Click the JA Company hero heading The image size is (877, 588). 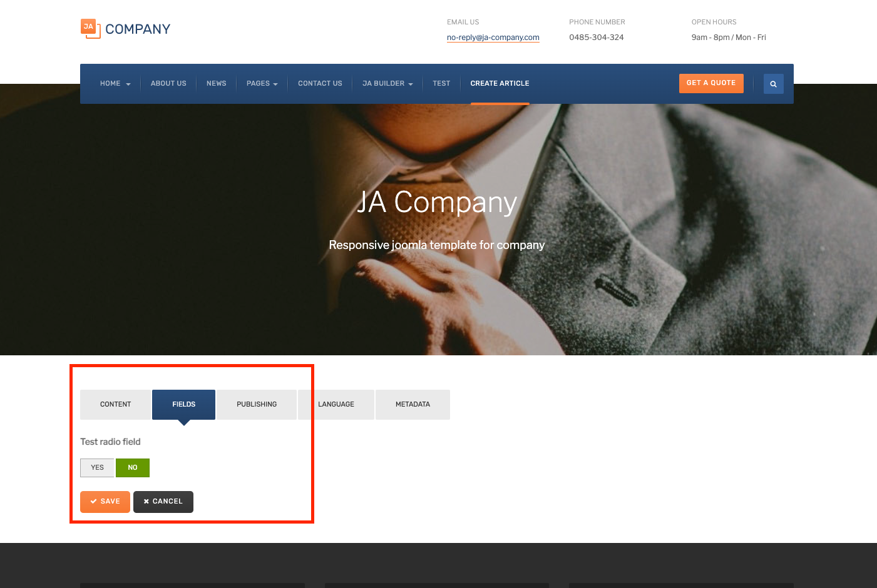pos(437,203)
